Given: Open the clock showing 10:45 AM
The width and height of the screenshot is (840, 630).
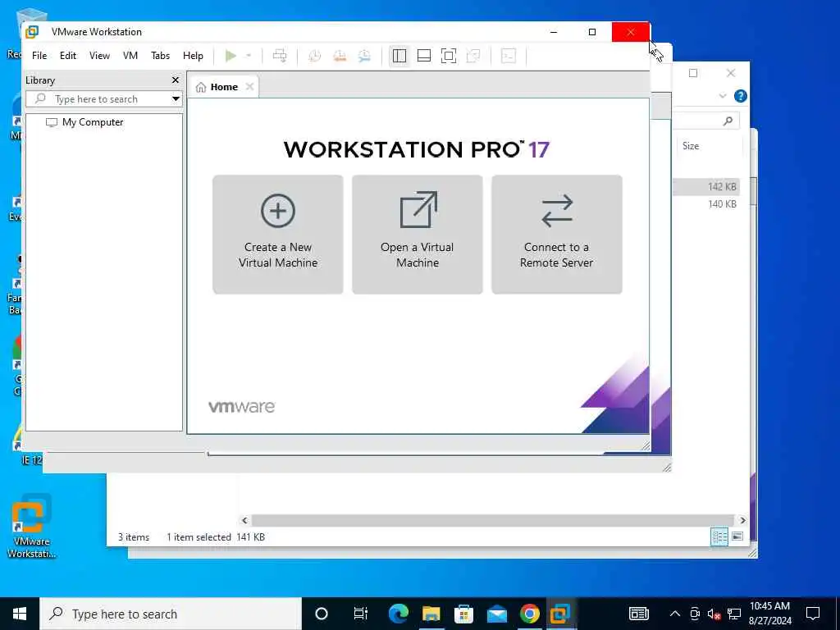Looking at the screenshot, I should [x=769, y=614].
